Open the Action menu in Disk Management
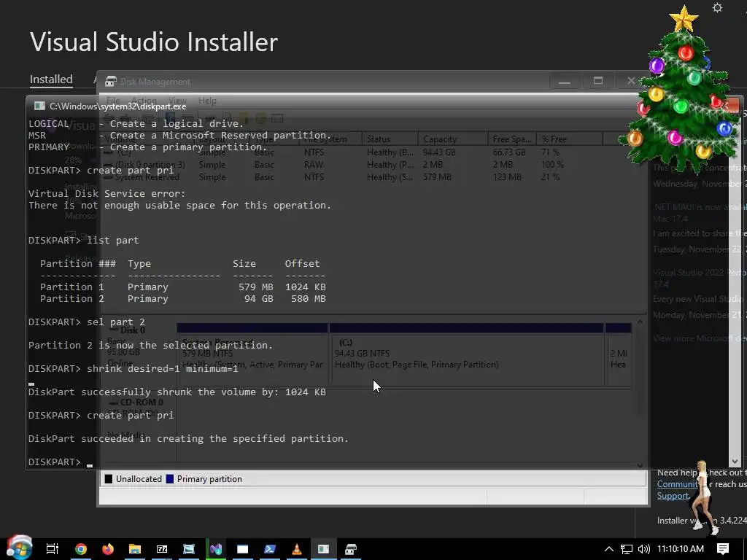This screenshot has height=560, width=747. pos(144,101)
